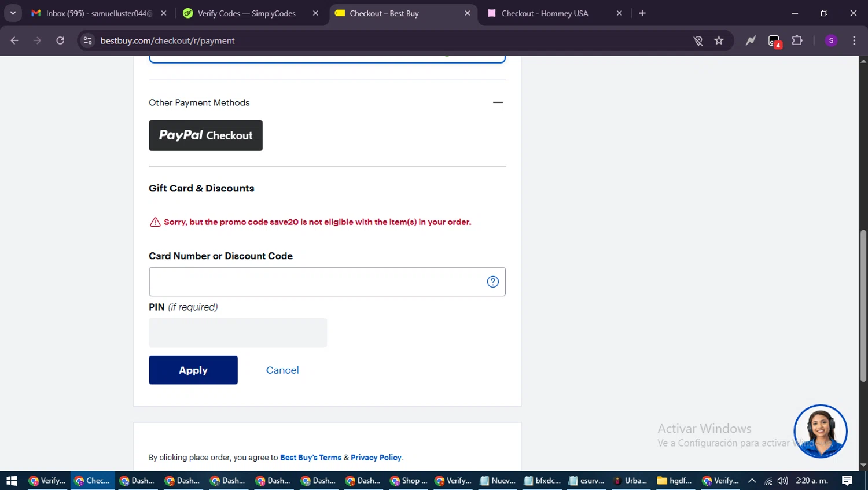Close the Checkout – Best Buy tab
Screen dimensions: 868x490
(468, 13)
